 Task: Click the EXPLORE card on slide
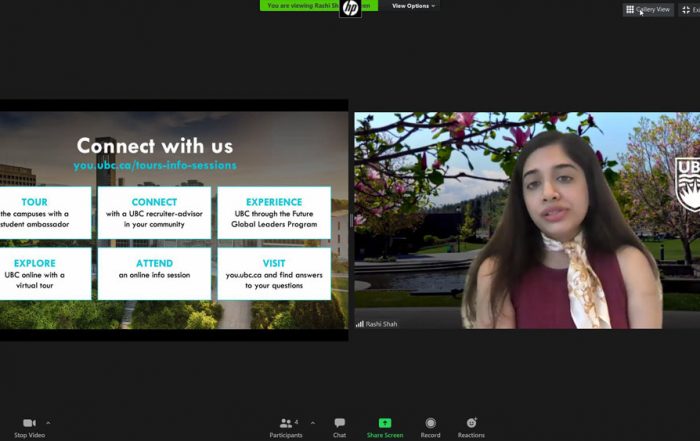45,274
